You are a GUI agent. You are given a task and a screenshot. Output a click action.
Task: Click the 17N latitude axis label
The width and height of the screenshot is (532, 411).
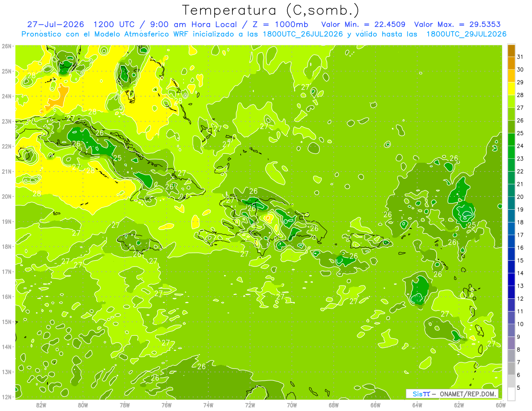click(7, 272)
